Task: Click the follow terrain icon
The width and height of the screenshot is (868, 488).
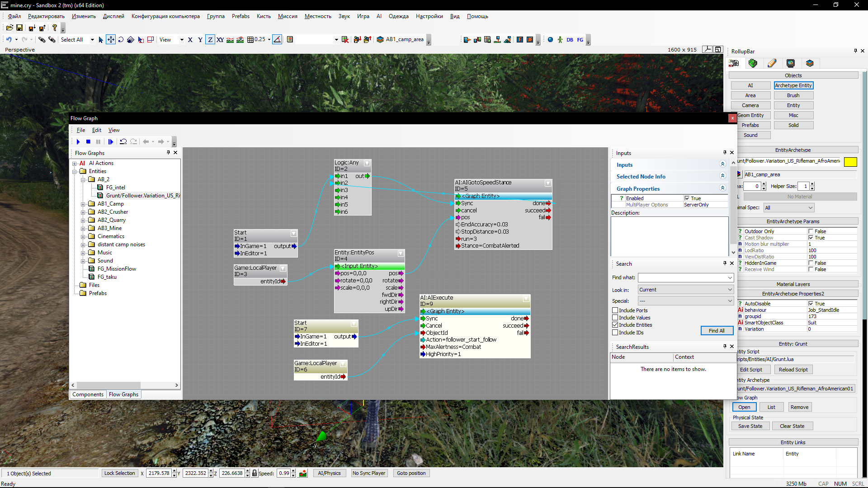Action: click(230, 40)
